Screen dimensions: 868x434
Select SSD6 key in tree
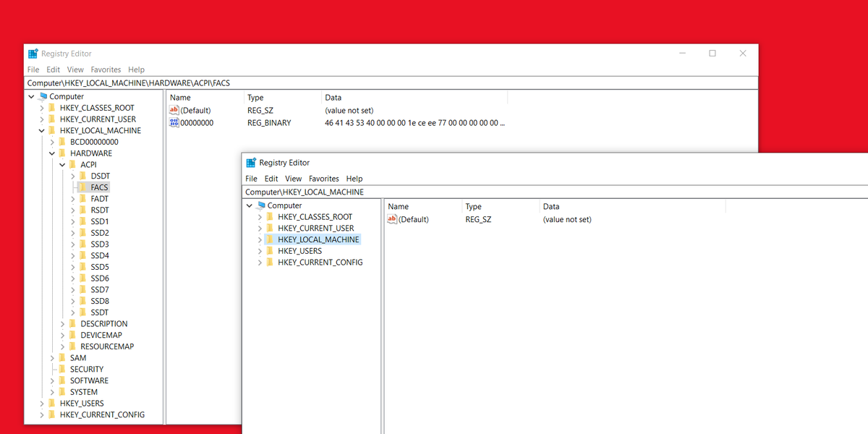click(x=100, y=278)
